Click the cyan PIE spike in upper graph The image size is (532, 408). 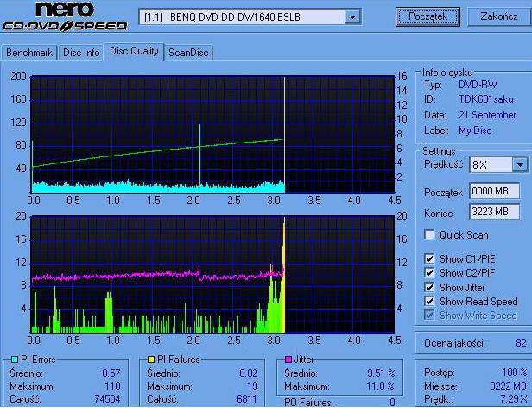[199, 155]
